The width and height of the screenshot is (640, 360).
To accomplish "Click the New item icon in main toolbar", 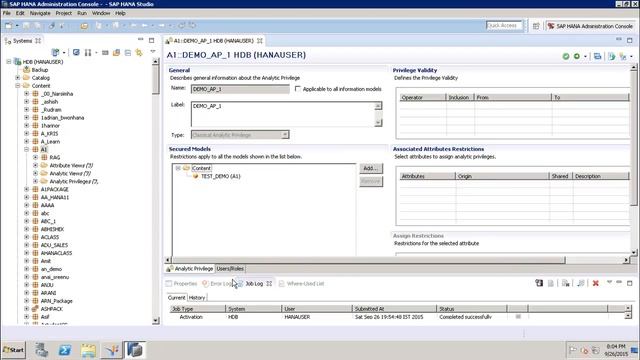I will (9, 26).
